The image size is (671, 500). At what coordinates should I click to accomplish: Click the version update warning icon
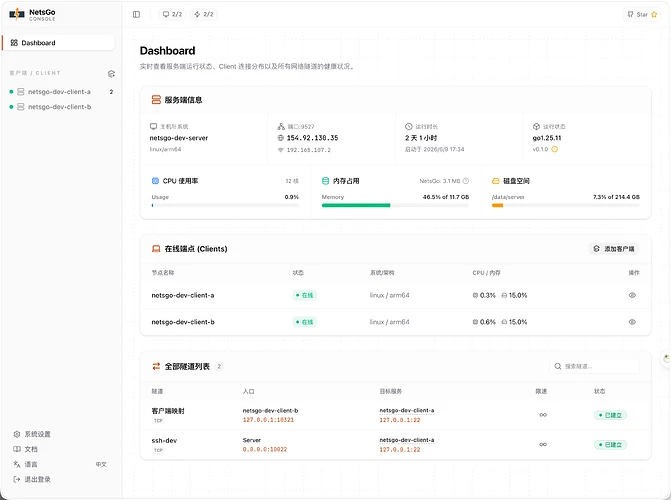click(x=555, y=149)
